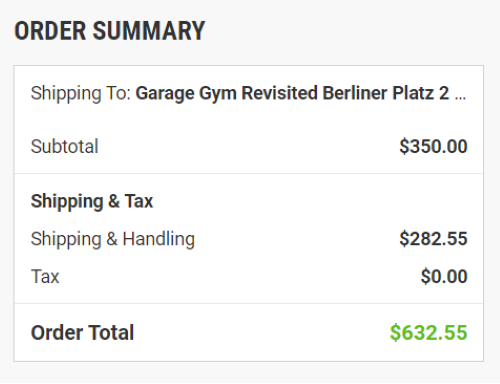Image resolution: width=500 pixels, height=384 pixels.
Task: Select the $350.00 subtotal amount
Action: tap(433, 146)
